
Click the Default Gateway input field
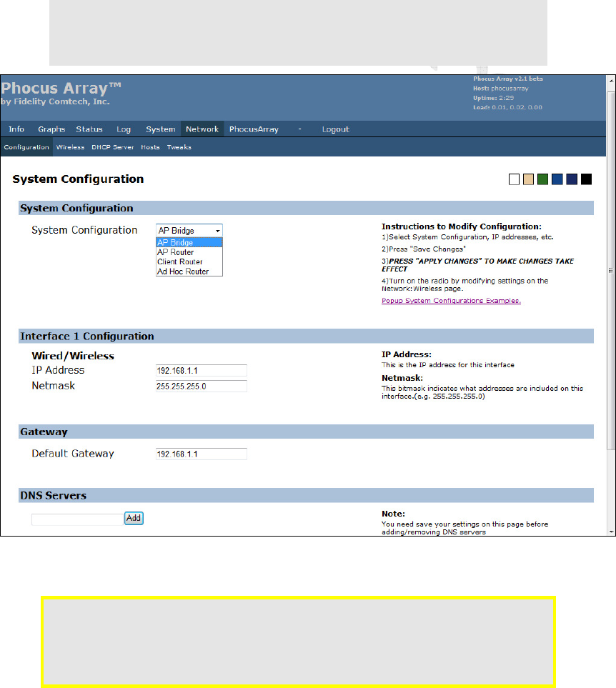click(x=202, y=454)
